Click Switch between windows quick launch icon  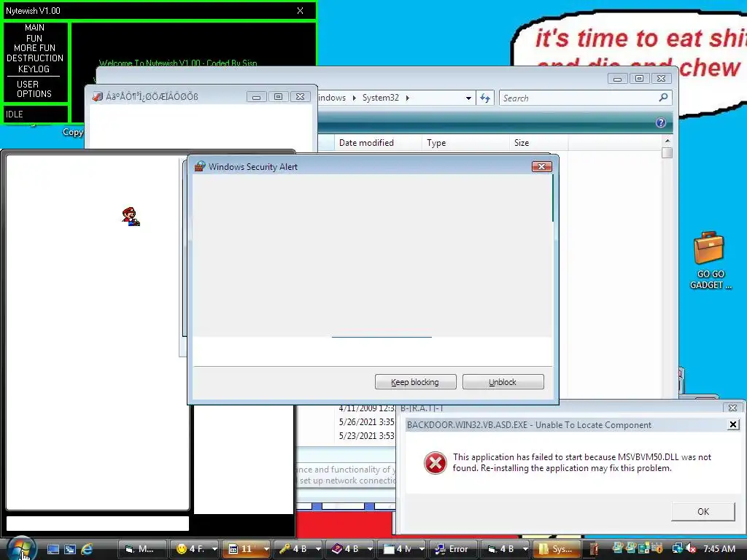[x=70, y=549]
